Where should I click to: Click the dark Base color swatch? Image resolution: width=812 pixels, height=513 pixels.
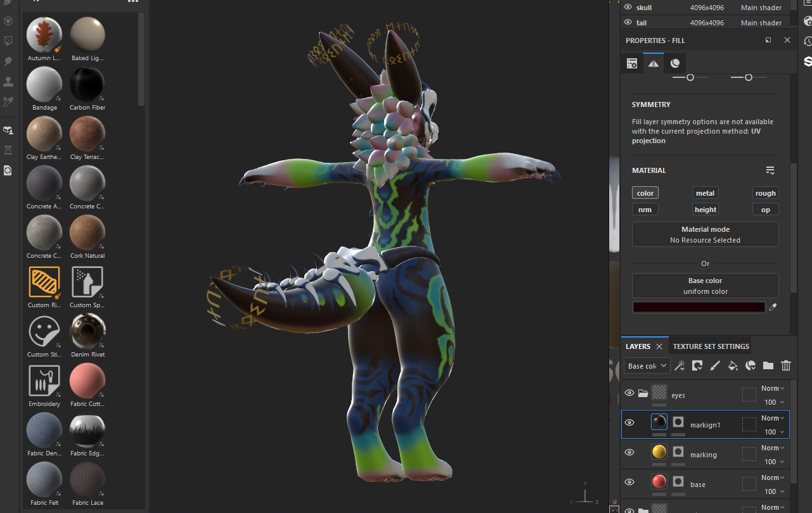(x=699, y=307)
